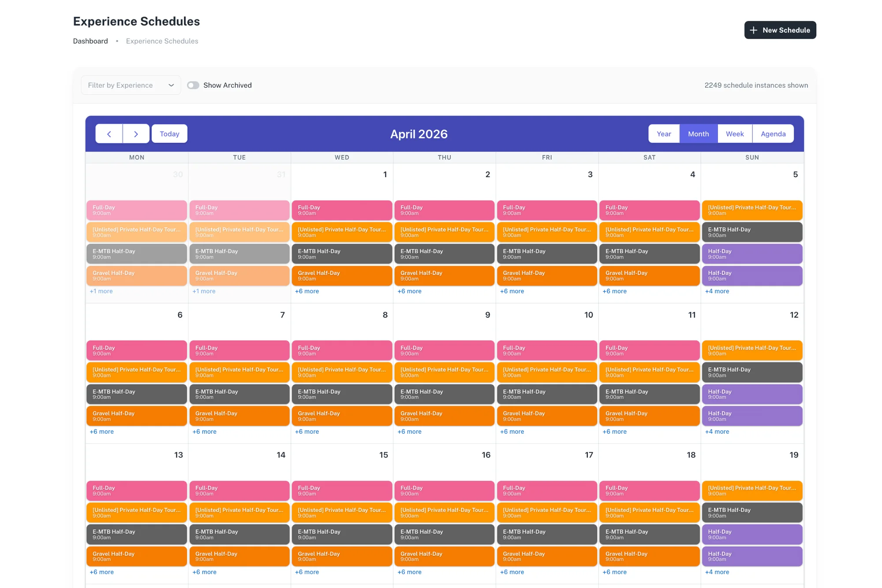Select the pink Full-Day swatch on April 3

547,210
